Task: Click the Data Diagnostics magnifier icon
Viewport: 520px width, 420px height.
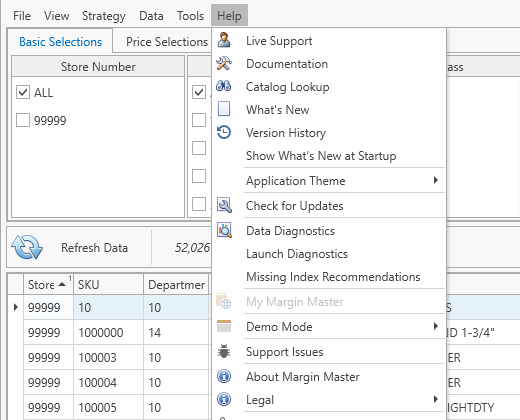Action: [224, 230]
